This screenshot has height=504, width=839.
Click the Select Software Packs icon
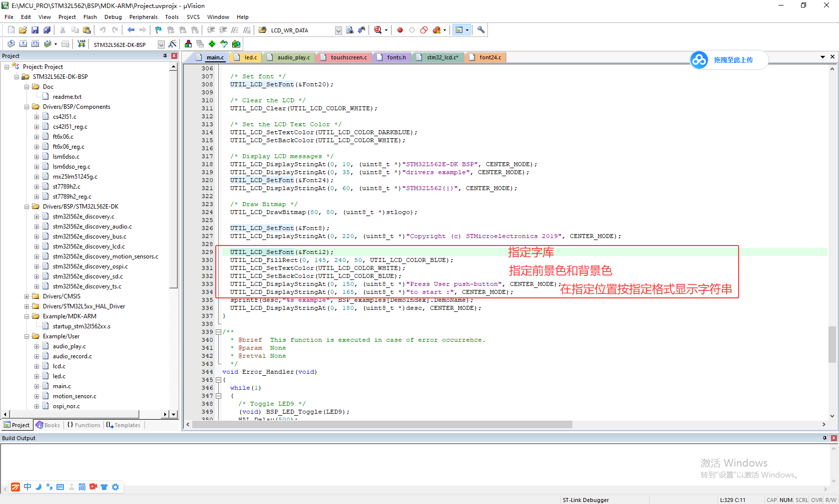tap(236, 44)
